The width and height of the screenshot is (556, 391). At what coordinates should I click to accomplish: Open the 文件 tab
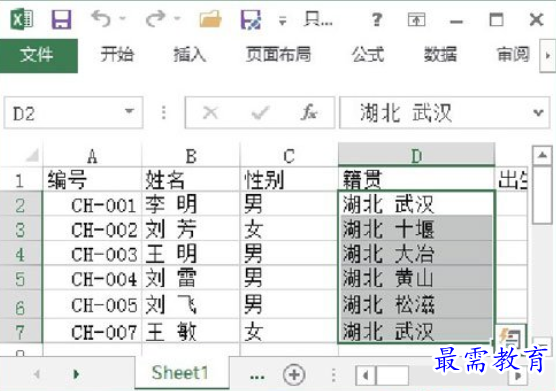click(x=39, y=56)
